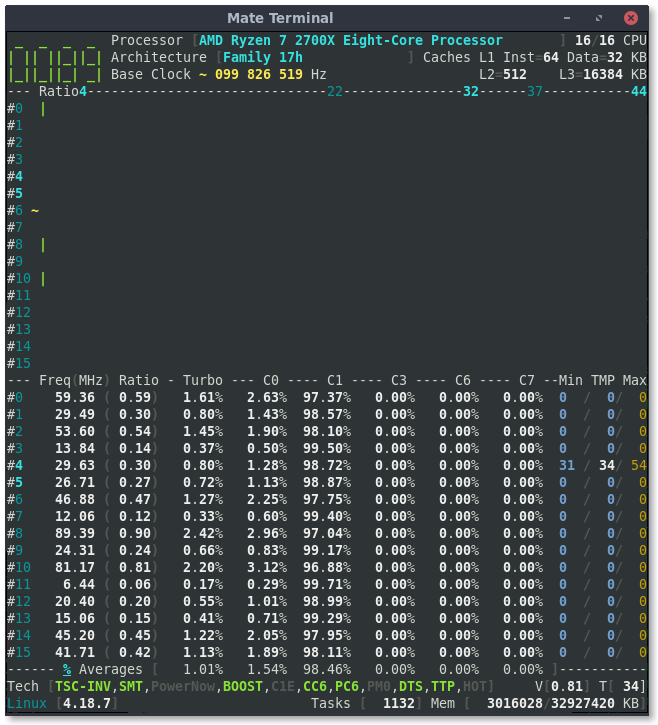Click ratio marker 37 on scale
658x725 pixels.
coord(535,92)
